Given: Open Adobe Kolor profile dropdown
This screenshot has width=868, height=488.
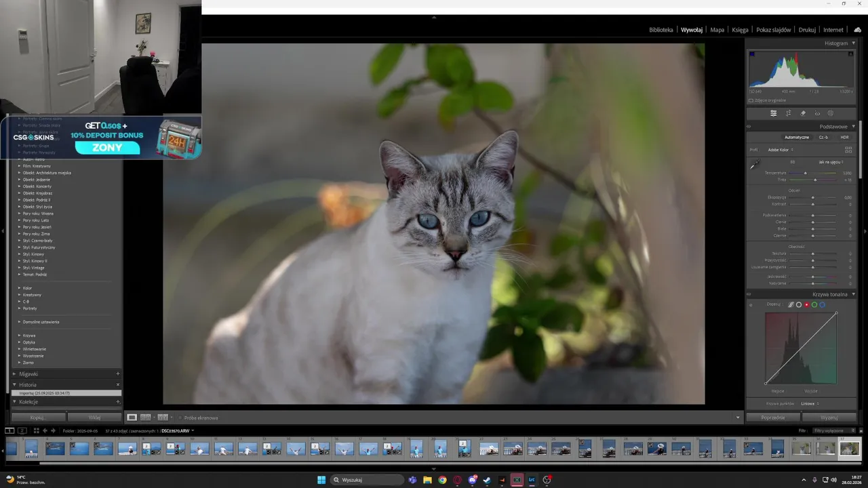Looking at the screenshot, I should click(x=780, y=150).
